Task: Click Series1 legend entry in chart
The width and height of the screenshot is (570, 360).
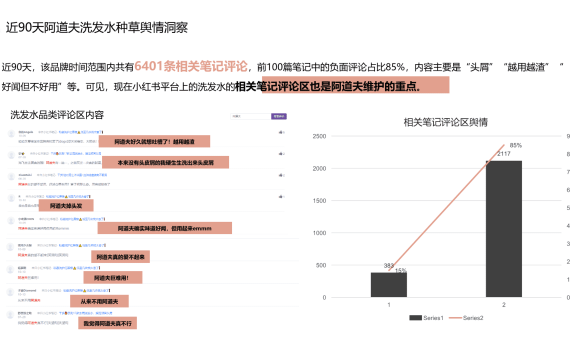Action: (x=426, y=318)
